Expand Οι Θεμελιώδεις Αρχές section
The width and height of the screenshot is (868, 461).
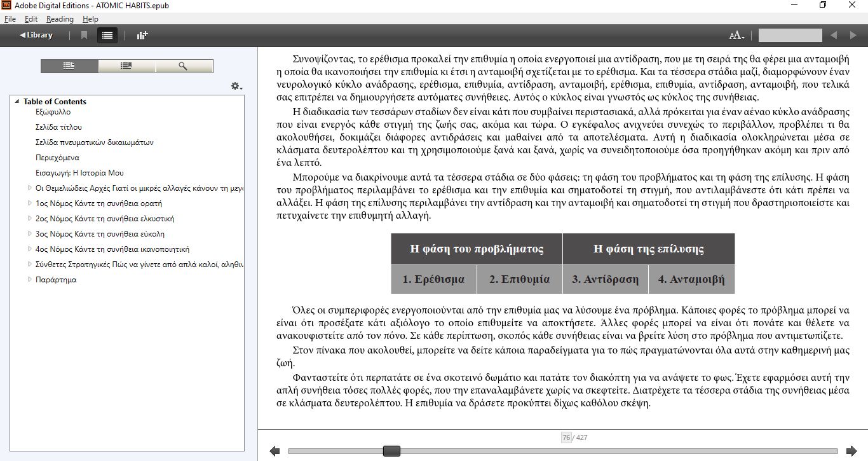pyautogui.click(x=30, y=188)
